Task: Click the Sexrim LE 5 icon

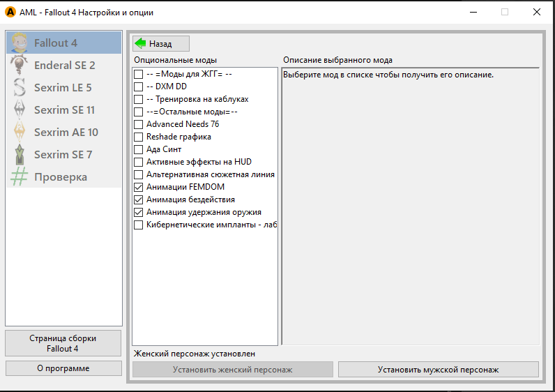Action: 20,88
